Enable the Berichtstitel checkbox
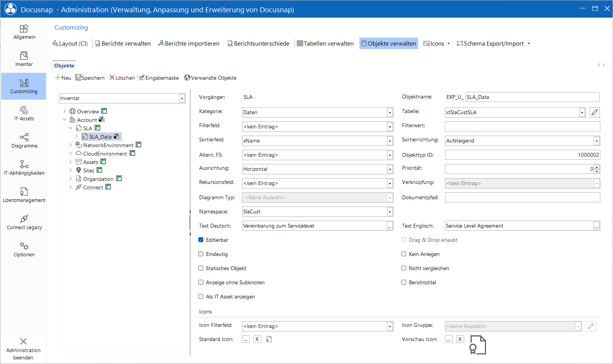Screen dimensions: 613x364 [x=404, y=282]
